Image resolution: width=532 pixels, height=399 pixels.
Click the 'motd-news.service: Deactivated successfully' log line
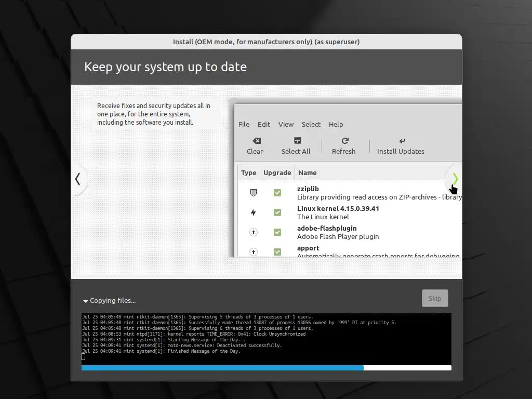coord(182,345)
